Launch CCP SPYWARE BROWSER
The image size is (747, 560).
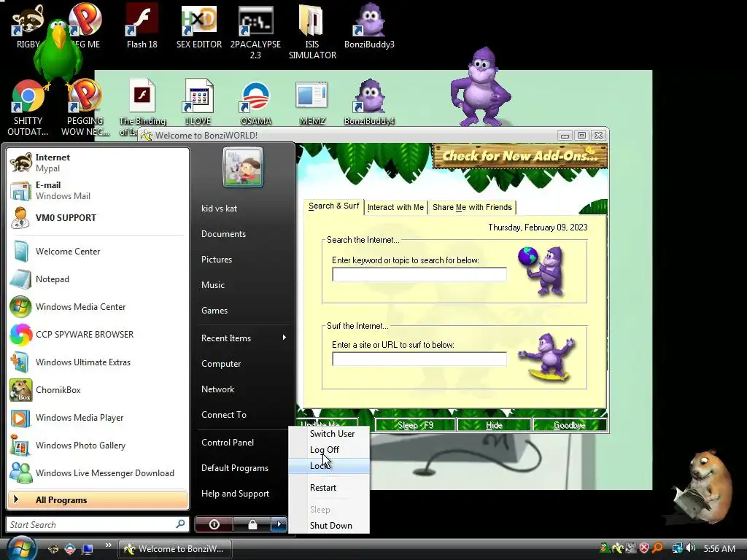click(x=98, y=334)
